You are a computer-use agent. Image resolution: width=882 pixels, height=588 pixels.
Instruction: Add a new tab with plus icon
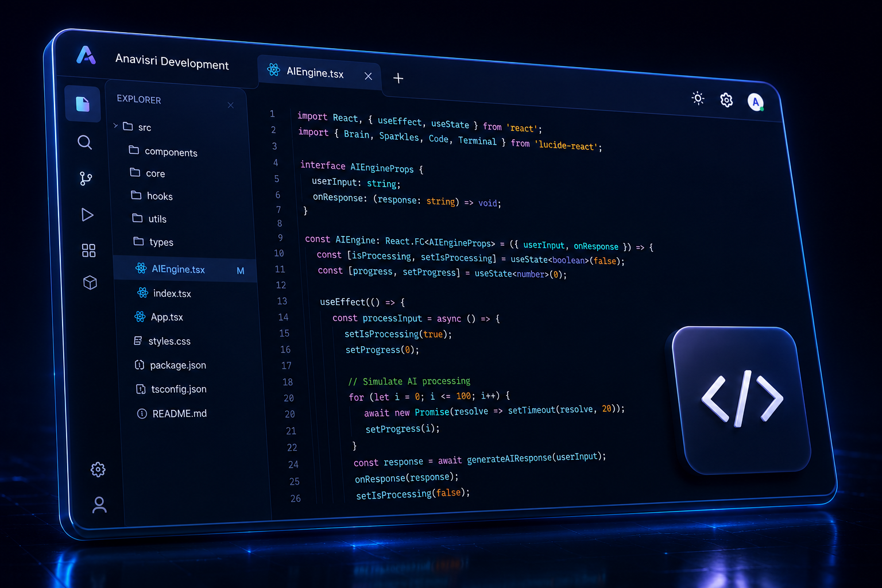coord(398,78)
